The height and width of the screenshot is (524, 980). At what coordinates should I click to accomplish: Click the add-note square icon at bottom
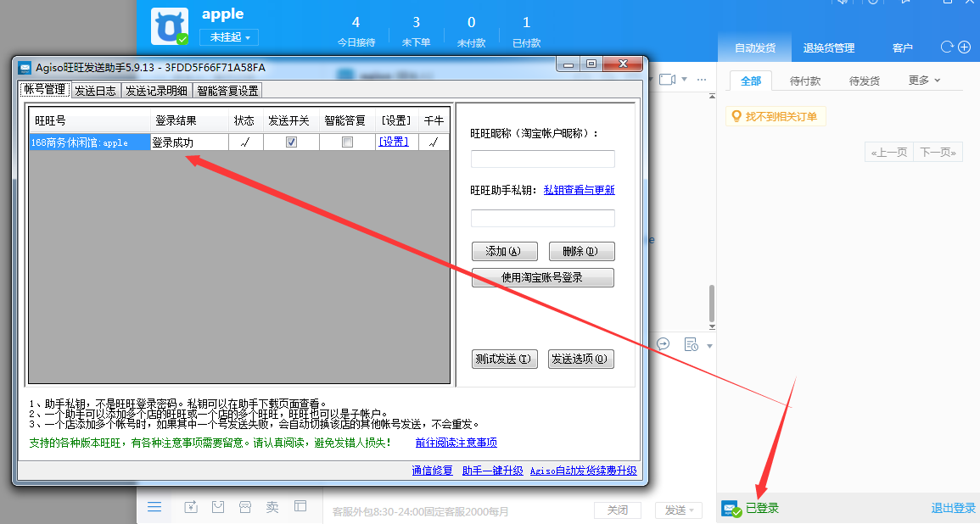pos(191,506)
